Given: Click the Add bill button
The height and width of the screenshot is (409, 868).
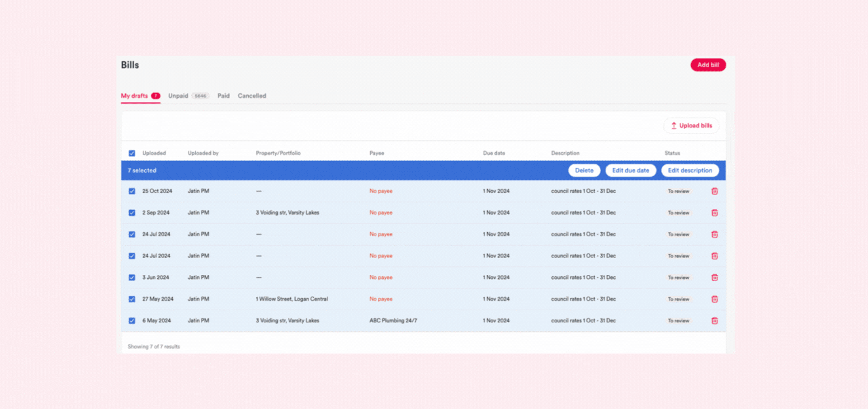Looking at the screenshot, I should pyautogui.click(x=708, y=65).
